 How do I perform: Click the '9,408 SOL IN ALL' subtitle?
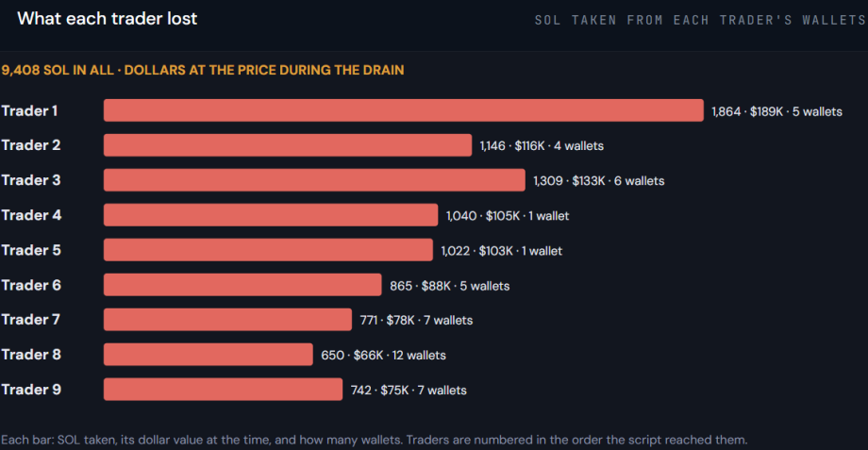click(x=58, y=71)
